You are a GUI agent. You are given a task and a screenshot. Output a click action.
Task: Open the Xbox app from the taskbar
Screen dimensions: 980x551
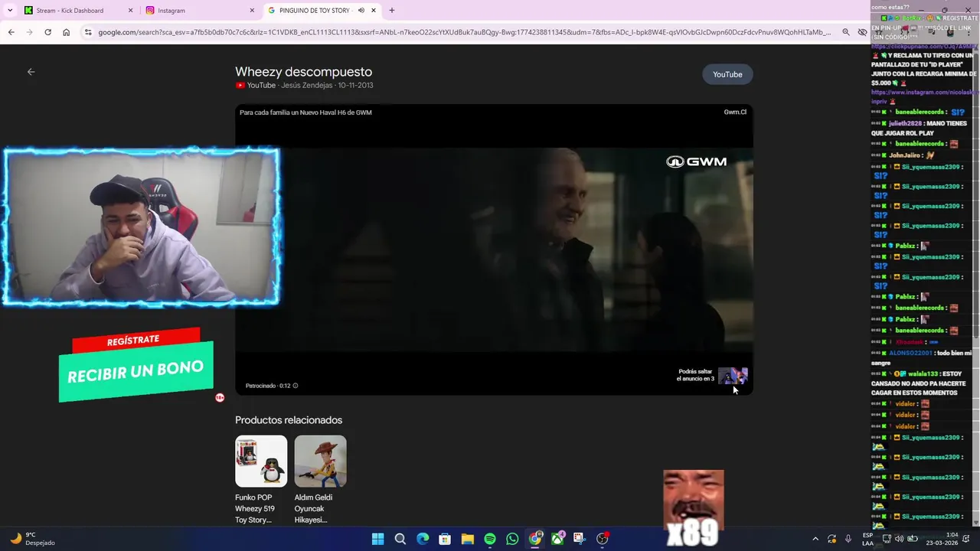(x=557, y=539)
